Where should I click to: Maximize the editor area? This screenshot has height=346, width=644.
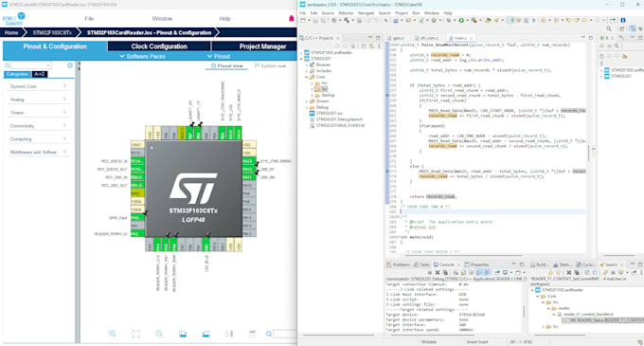tap(591, 37)
